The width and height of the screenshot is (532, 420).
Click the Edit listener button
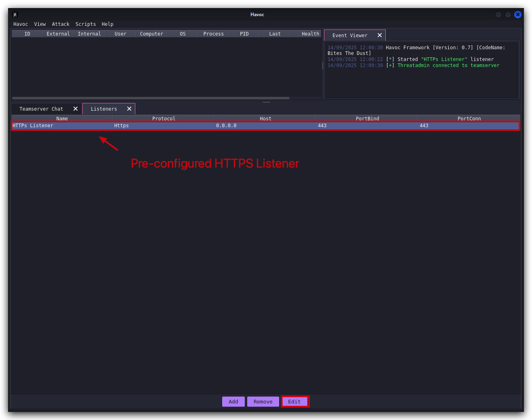[294, 402]
